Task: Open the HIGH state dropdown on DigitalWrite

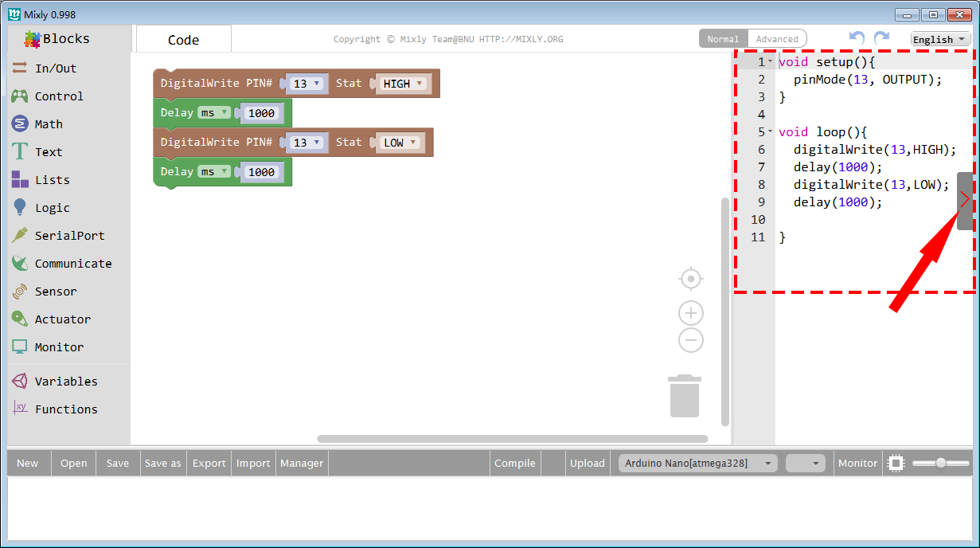Action: pos(403,83)
